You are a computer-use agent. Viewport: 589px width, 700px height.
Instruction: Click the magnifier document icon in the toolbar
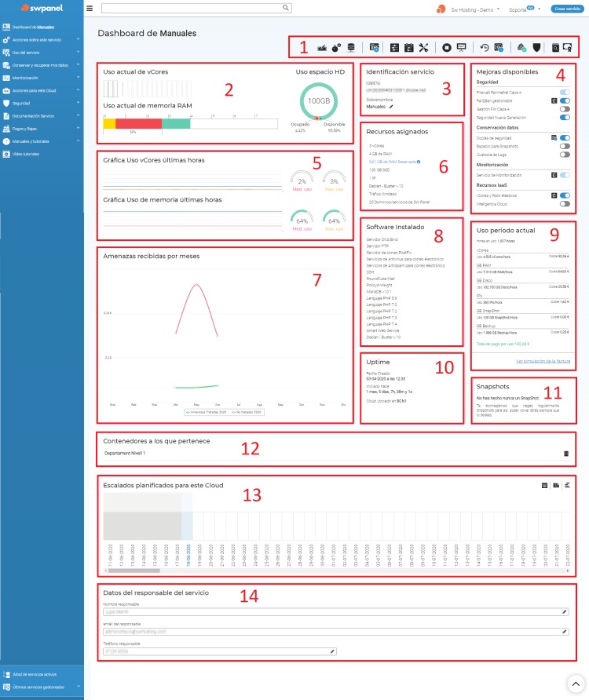[x=555, y=48]
